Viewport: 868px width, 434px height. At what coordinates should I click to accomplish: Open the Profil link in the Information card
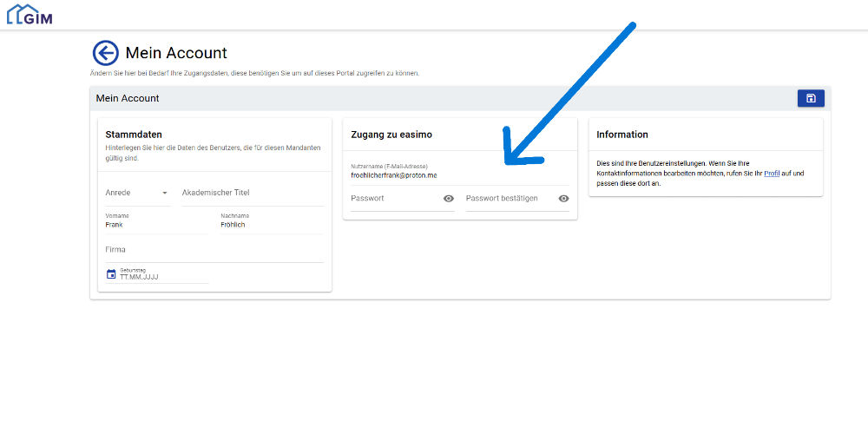coord(773,174)
